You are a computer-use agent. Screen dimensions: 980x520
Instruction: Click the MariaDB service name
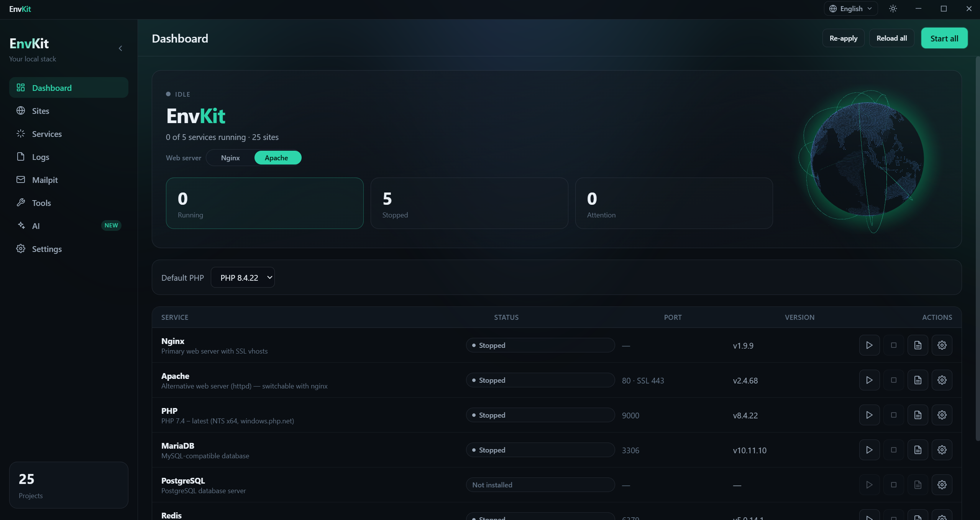[178, 446]
